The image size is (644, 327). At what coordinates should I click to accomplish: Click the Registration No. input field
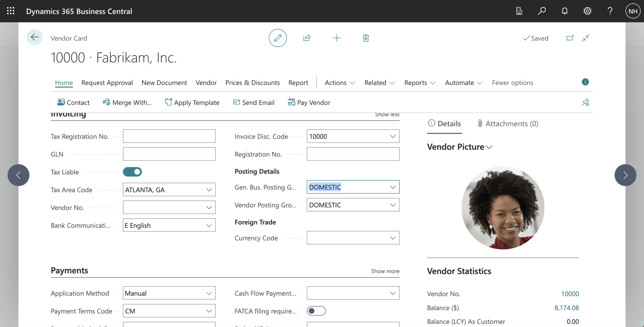353,154
